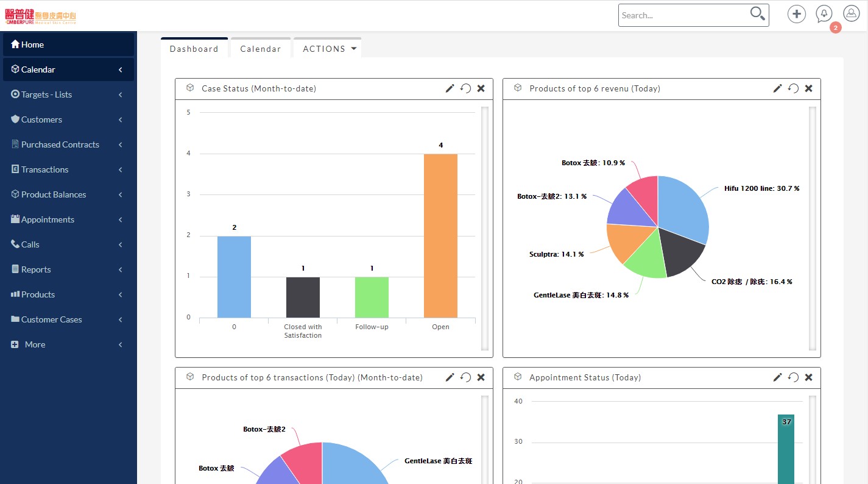The image size is (868, 484).
Task: Refresh the Appointment Status dashlet
Action: coord(793,377)
